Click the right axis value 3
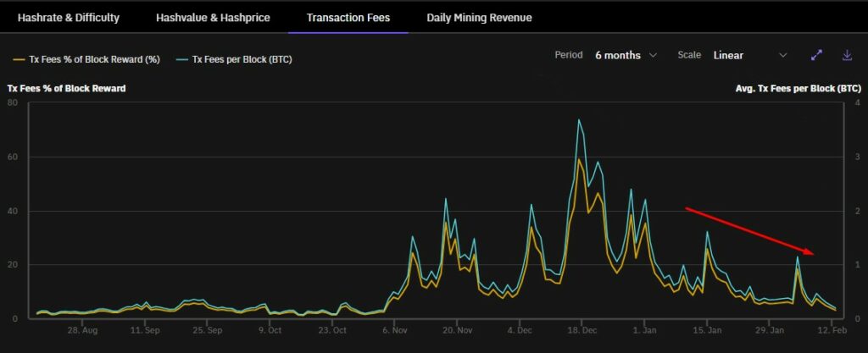 [858, 157]
